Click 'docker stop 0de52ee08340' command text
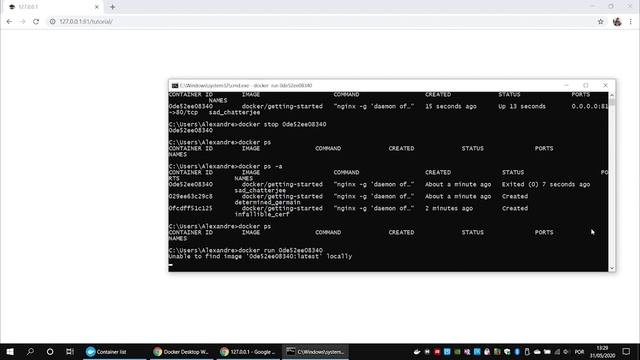This screenshot has width=640, height=360. pos(282,124)
